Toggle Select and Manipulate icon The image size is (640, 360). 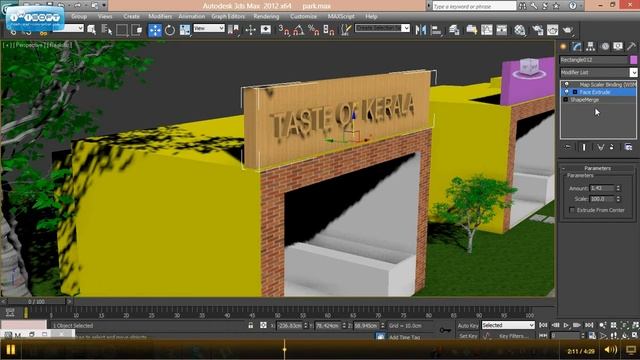click(x=250, y=30)
